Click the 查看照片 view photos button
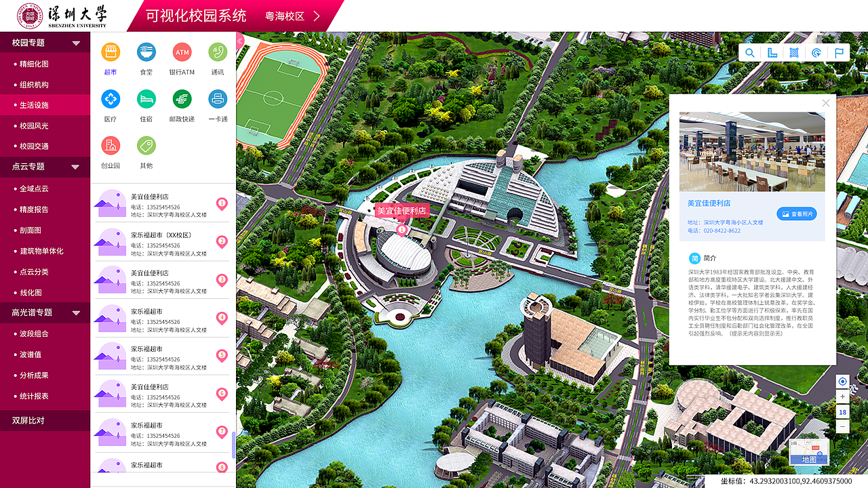This screenshot has width=868, height=488. click(x=797, y=214)
